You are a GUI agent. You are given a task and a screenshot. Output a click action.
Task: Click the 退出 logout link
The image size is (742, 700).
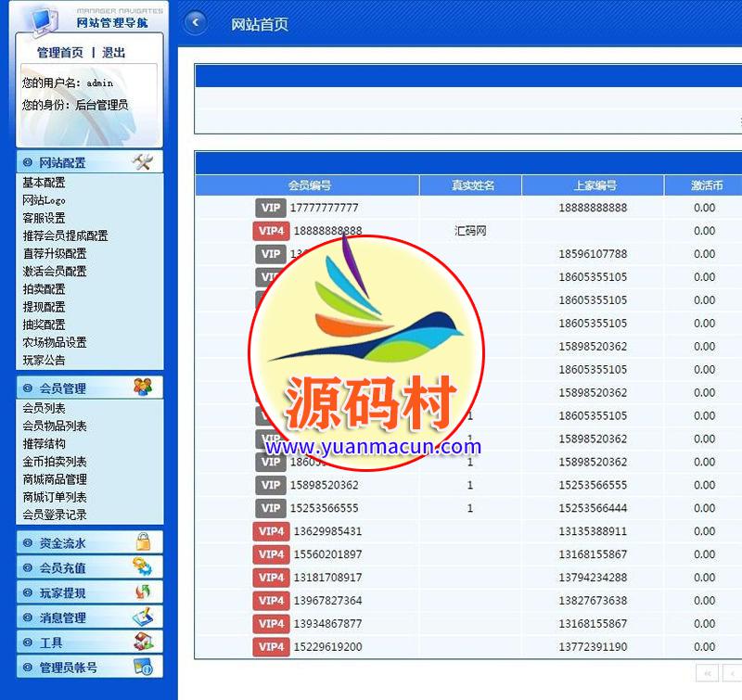tap(114, 53)
